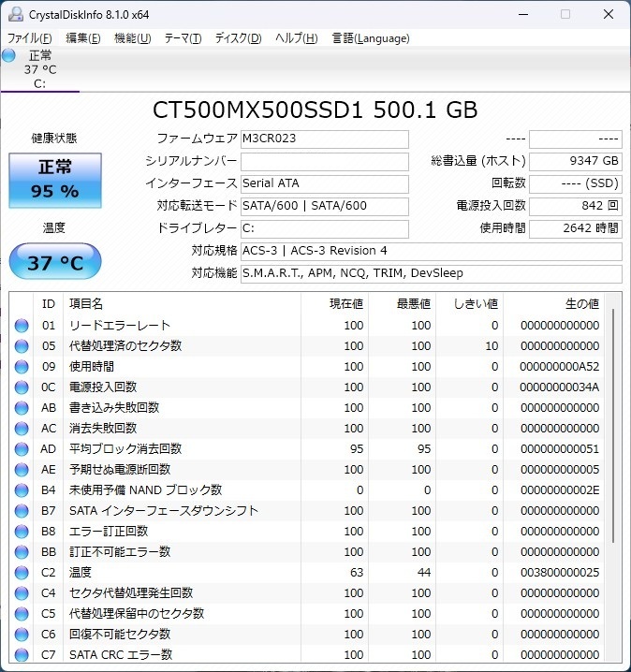This screenshot has height=672, width=631.
Task: Click the しきい値 column header
Action: (469, 304)
